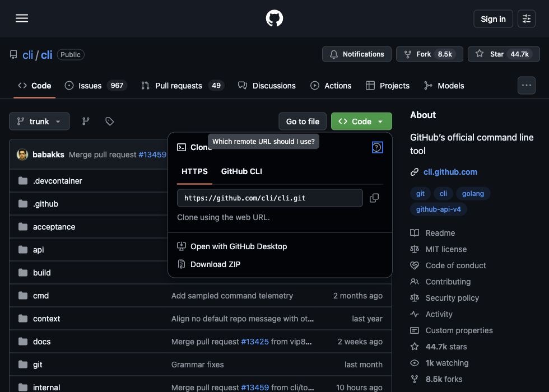The height and width of the screenshot is (392, 549).
Task: Open babakks user avatar
Action: 22,155
